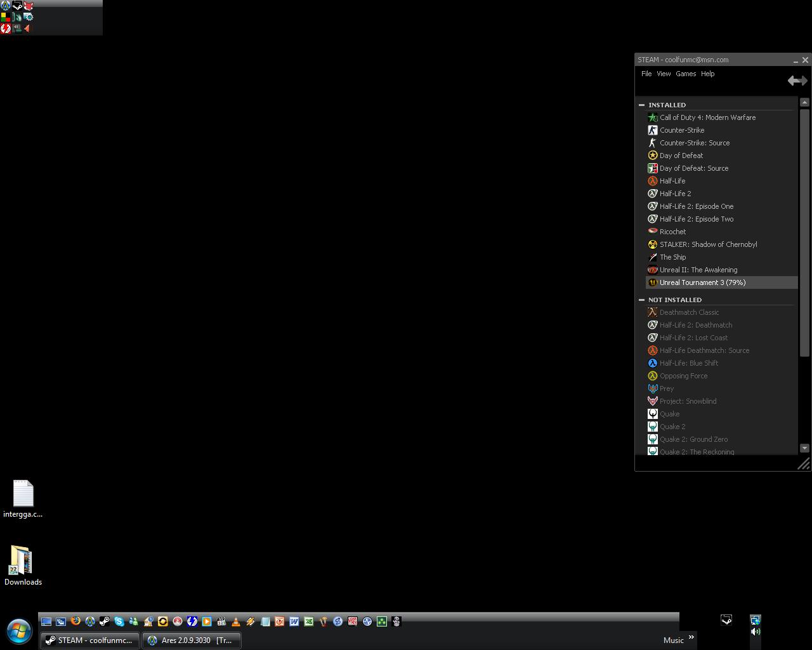Select the Counter-Strike game icon

(x=652, y=130)
